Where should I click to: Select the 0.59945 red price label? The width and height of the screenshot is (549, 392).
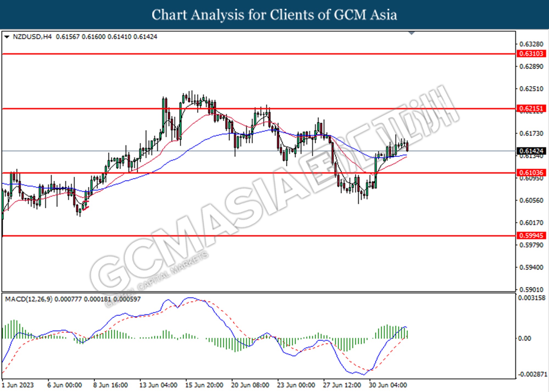531,236
